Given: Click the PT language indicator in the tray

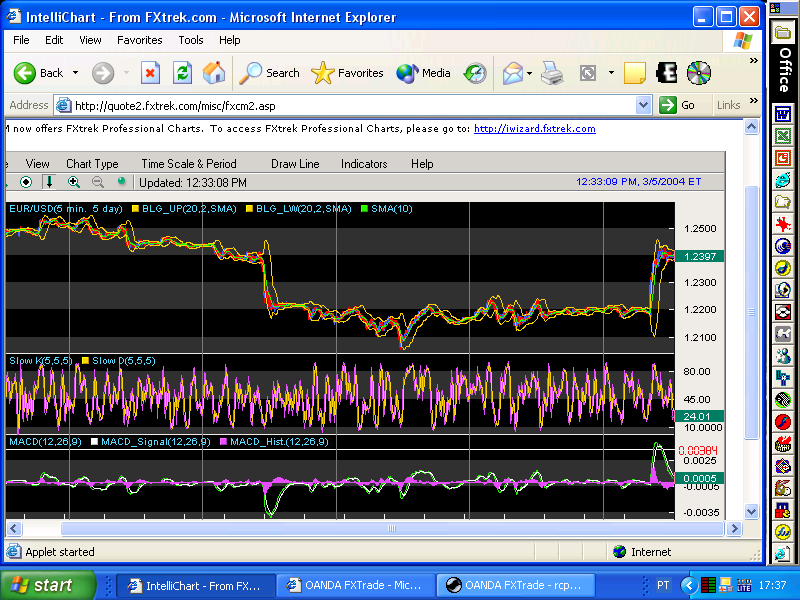Looking at the screenshot, I should coord(663,585).
